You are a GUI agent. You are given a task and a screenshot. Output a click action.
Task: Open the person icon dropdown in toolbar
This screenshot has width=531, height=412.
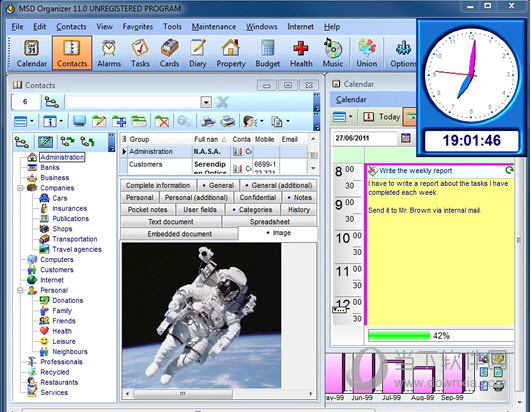262,121
